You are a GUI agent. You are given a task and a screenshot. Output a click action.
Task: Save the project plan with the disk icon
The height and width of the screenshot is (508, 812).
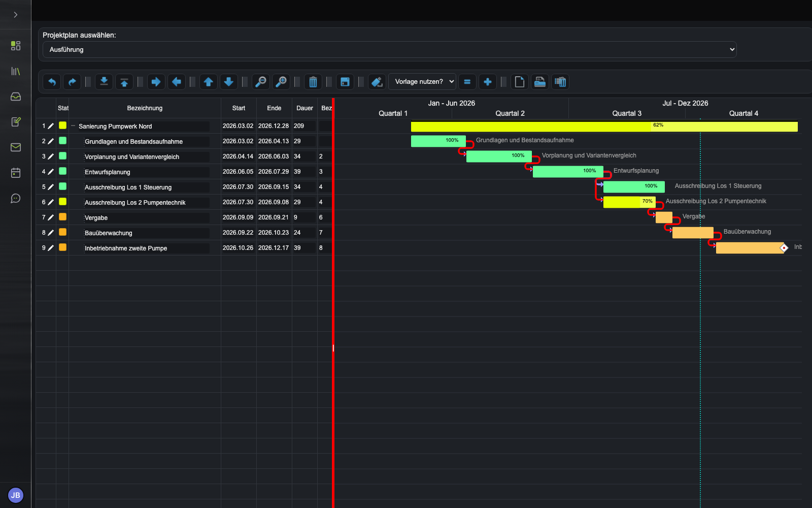[x=345, y=82]
